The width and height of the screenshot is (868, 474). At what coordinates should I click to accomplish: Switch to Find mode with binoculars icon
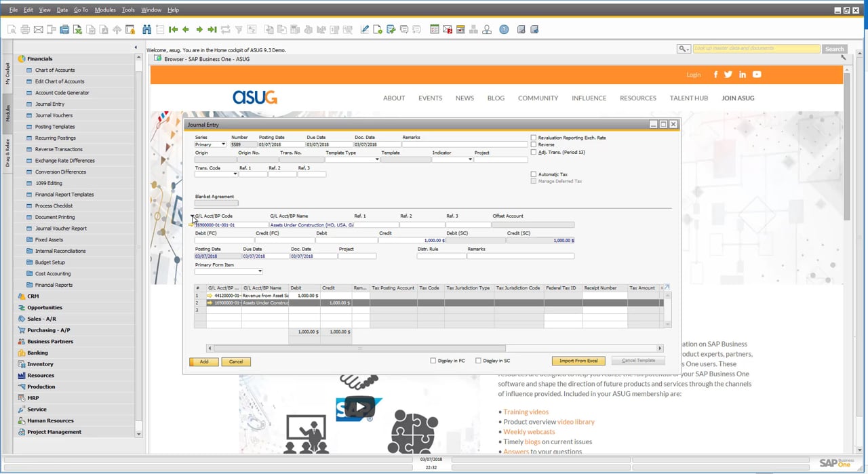(x=146, y=29)
